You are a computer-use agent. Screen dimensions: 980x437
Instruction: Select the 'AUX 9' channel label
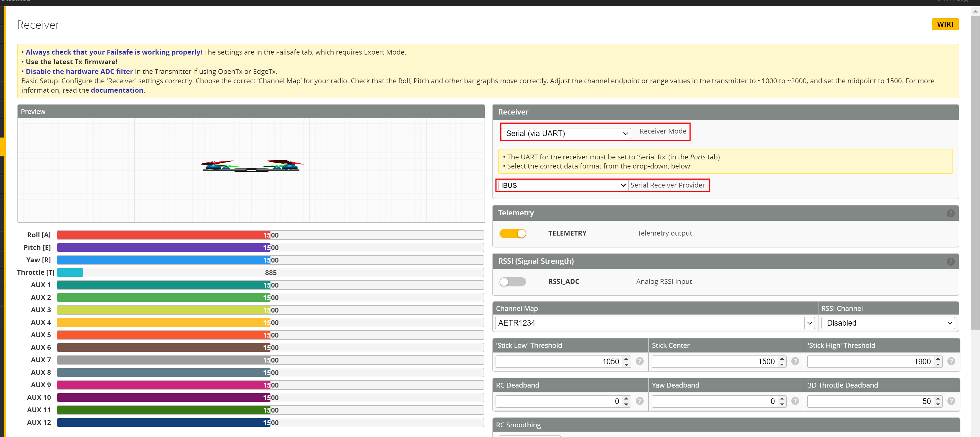[x=41, y=385]
